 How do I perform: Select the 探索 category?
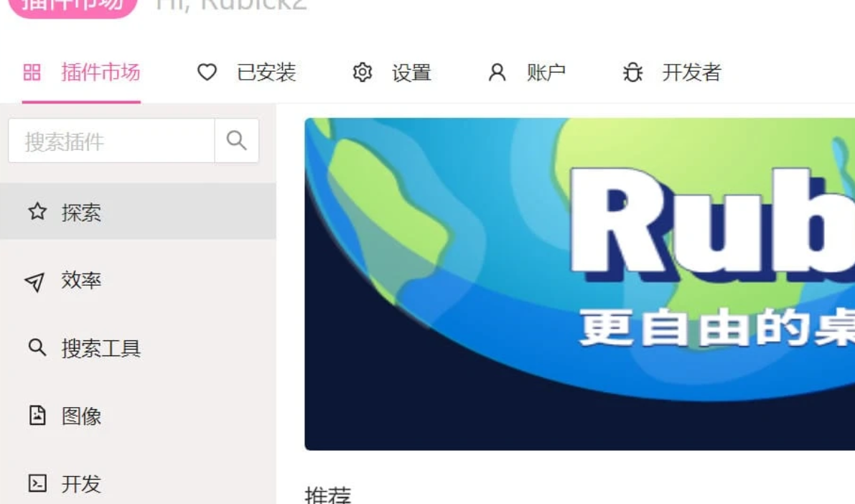(x=138, y=212)
